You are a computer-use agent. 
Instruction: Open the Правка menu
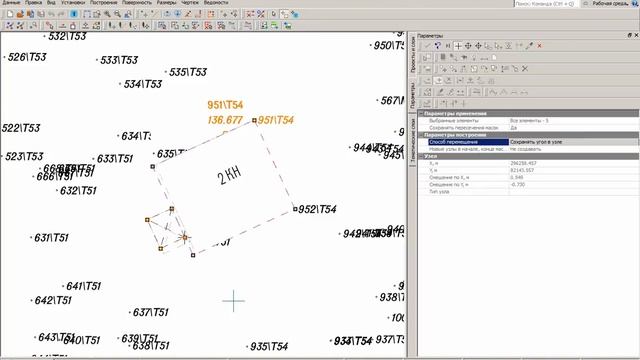point(33,2)
